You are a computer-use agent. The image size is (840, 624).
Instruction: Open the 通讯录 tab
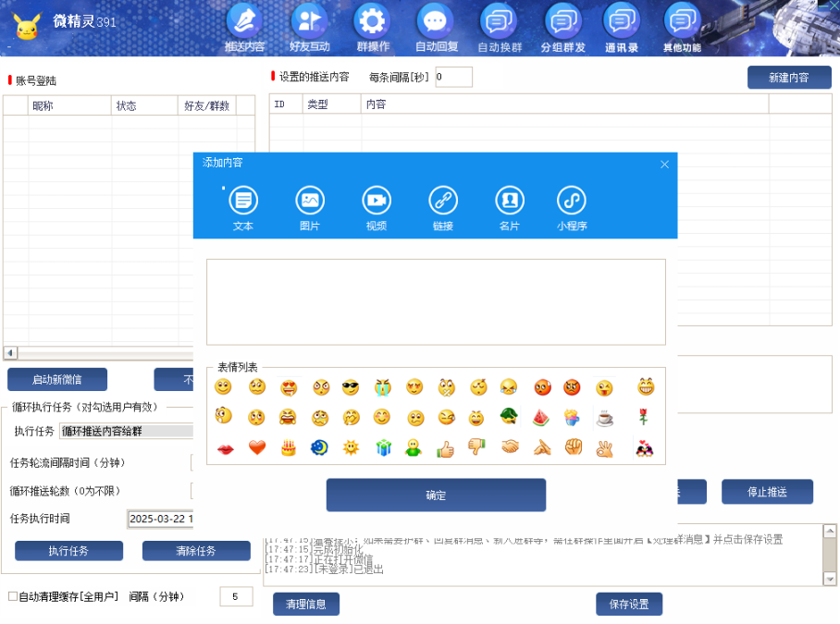tap(622, 29)
